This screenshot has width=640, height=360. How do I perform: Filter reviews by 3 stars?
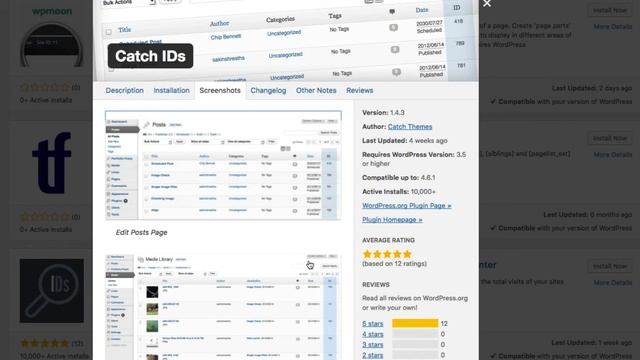373,345
